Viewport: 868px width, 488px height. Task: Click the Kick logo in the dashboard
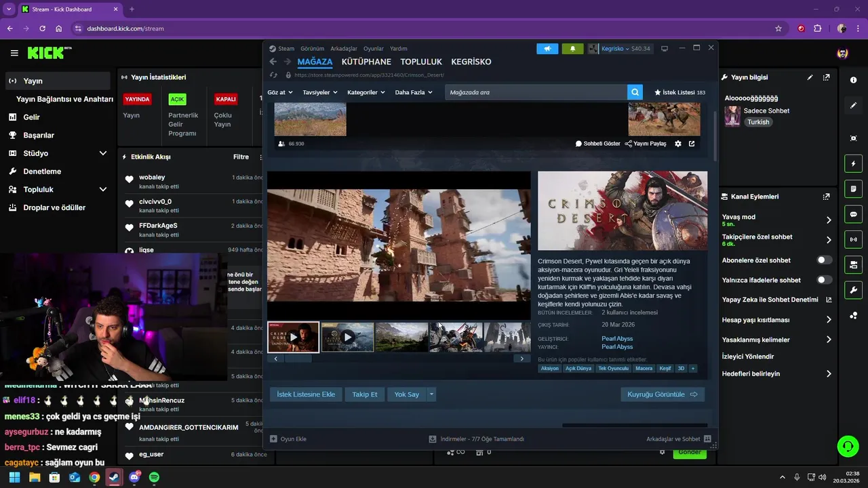49,53
